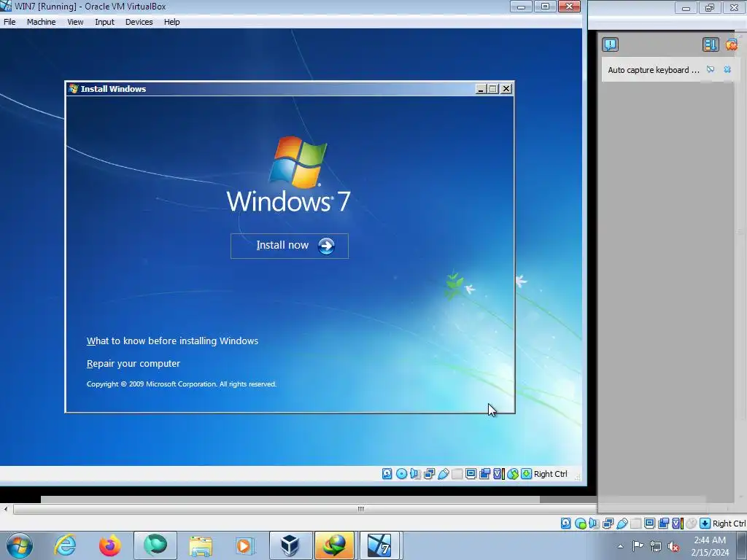Viewport: 747px width, 560px height.
Task: Click recording indicator in outer status bar
Action: point(664,524)
